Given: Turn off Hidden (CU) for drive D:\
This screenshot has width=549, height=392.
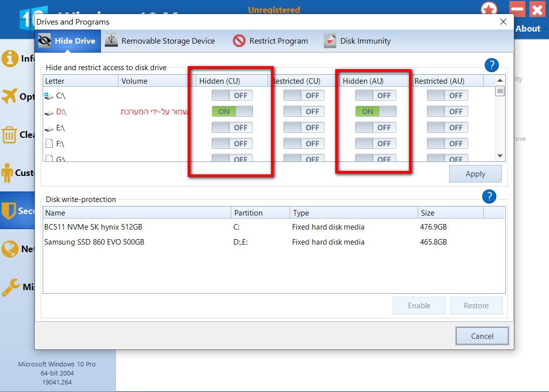Looking at the screenshot, I should [232, 112].
